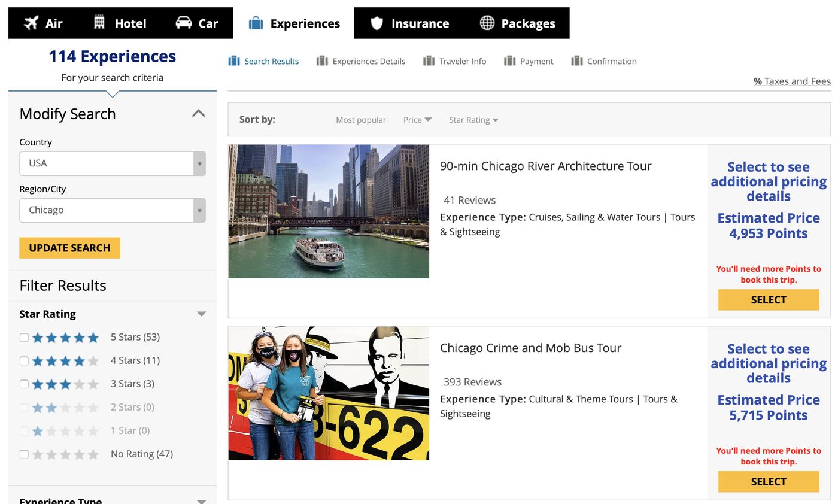
Task: Sort results by Price
Action: [417, 120]
